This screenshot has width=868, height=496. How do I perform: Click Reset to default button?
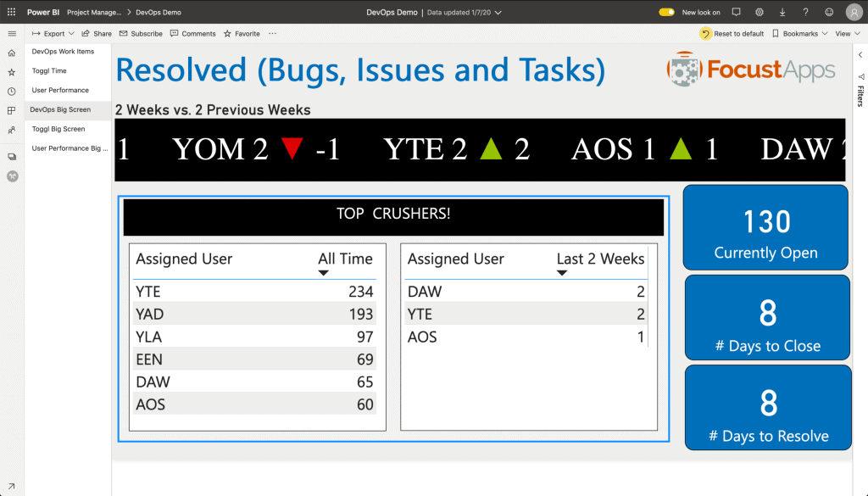point(732,34)
